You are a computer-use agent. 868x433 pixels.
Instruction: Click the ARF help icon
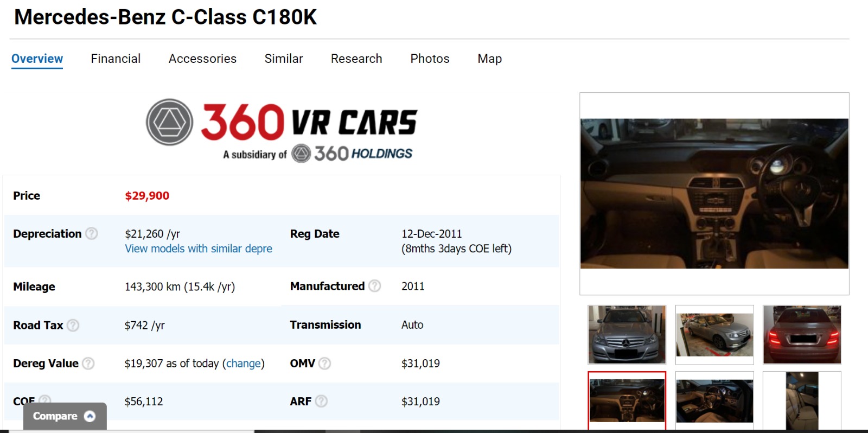pos(321,402)
